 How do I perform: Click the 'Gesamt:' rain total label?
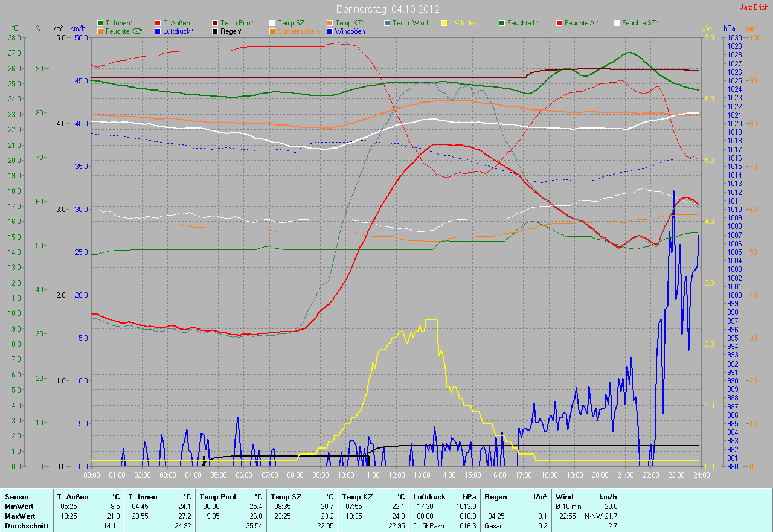(496, 526)
